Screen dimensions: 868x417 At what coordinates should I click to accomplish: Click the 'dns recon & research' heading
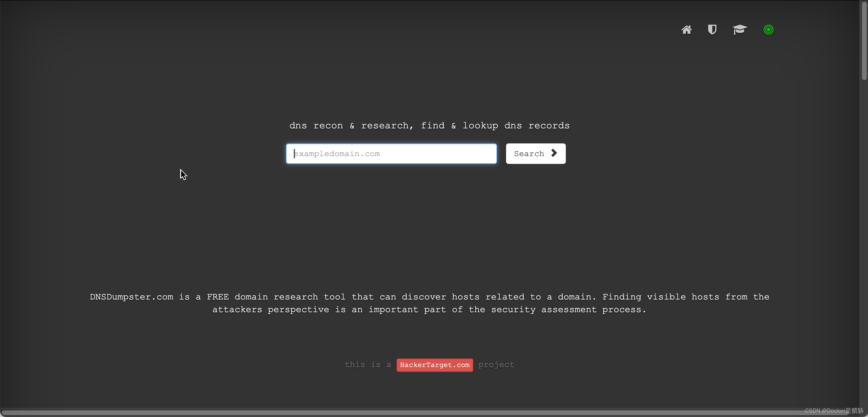[x=429, y=126]
